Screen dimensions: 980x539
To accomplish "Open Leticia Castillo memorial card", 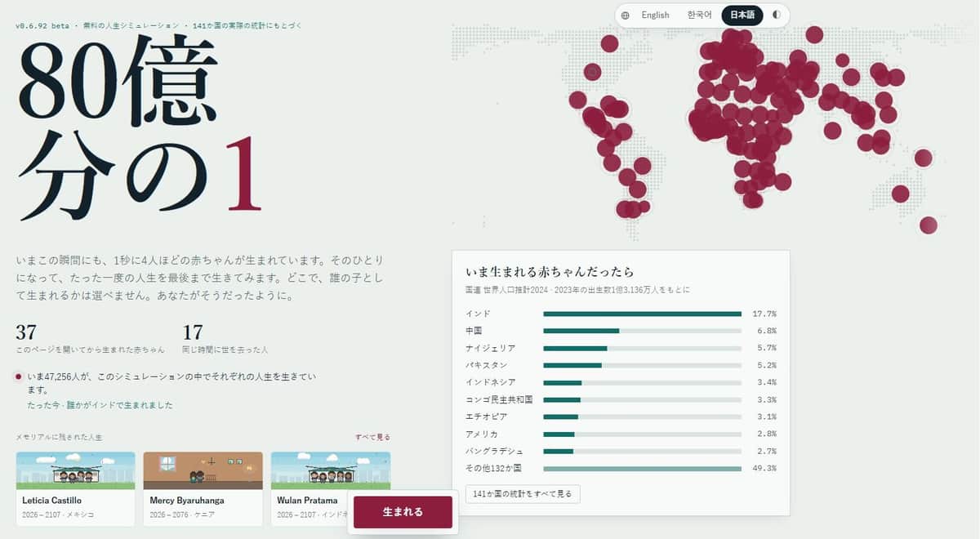I will click(75, 489).
